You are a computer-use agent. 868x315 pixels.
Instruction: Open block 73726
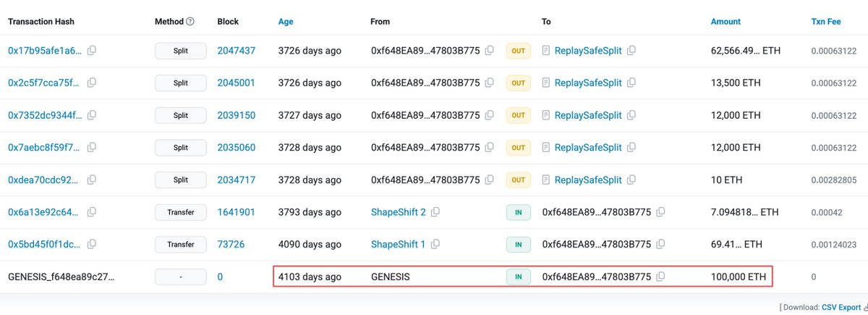click(x=232, y=244)
